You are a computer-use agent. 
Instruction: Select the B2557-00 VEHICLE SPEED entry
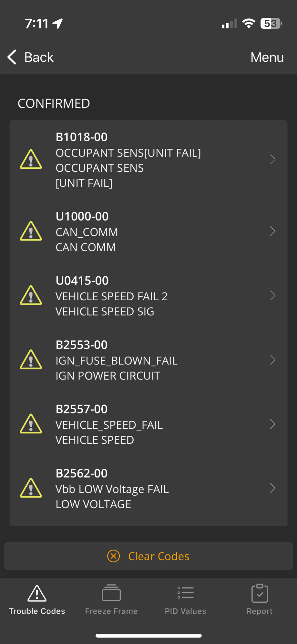point(148,424)
